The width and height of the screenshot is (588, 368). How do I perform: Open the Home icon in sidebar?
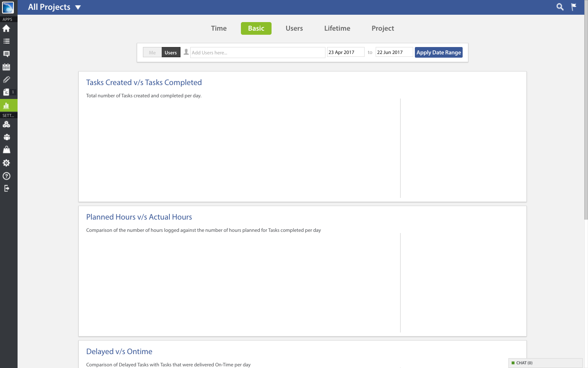pos(6,28)
